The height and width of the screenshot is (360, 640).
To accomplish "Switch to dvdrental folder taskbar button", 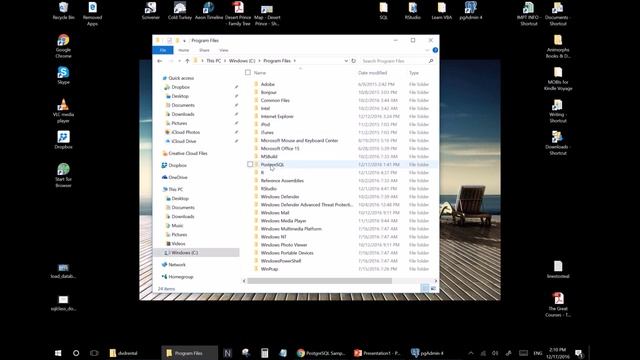I will (x=123, y=353).
